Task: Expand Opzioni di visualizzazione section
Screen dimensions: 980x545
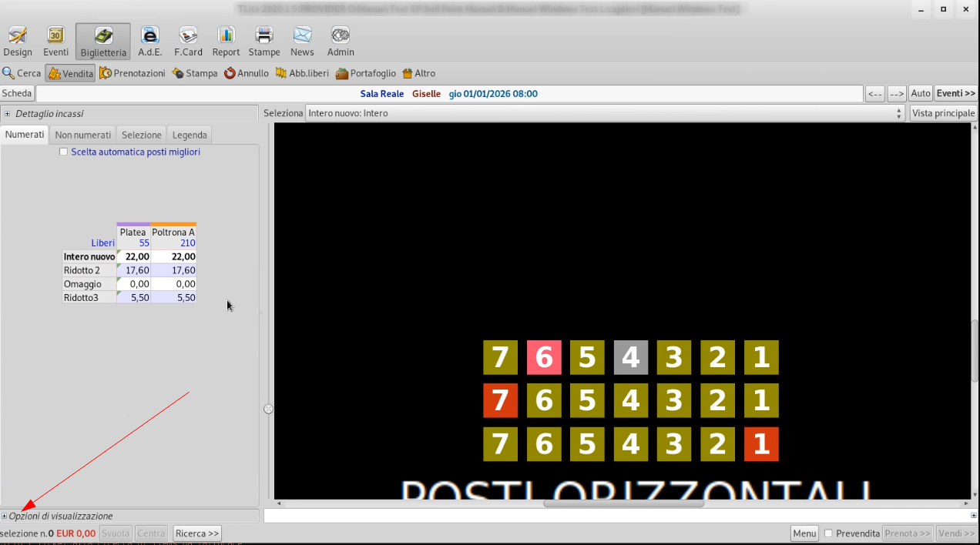Action: pos(5,517)
